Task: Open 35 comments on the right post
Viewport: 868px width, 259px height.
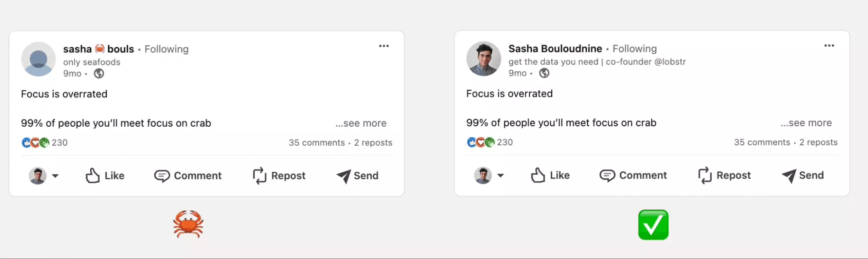Action: pos(762,142)
